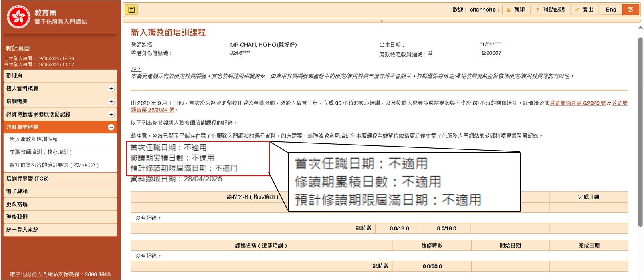Collapse the top bar with the small arrow
This screenshot has height=280, width=644.
tap(382, 21)
